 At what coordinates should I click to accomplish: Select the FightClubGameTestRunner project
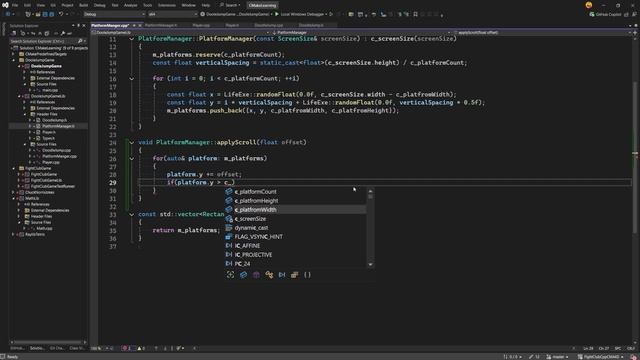point(53,186)
